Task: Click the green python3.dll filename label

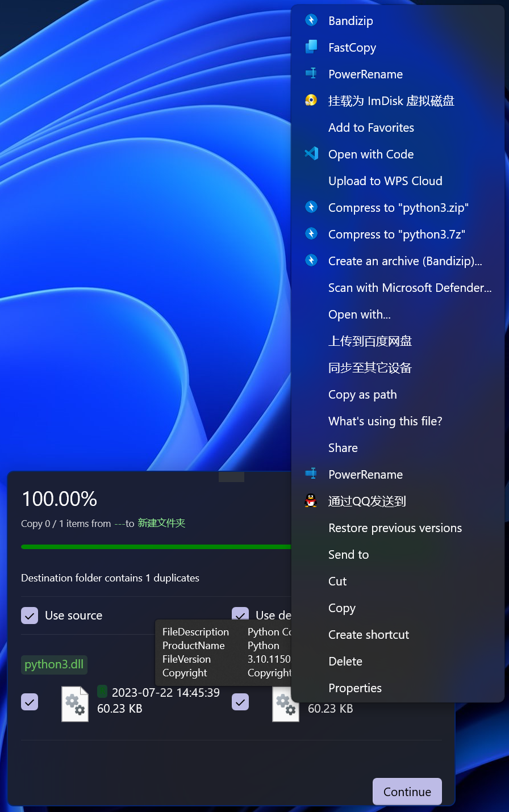Action: (x=54, y=664)
